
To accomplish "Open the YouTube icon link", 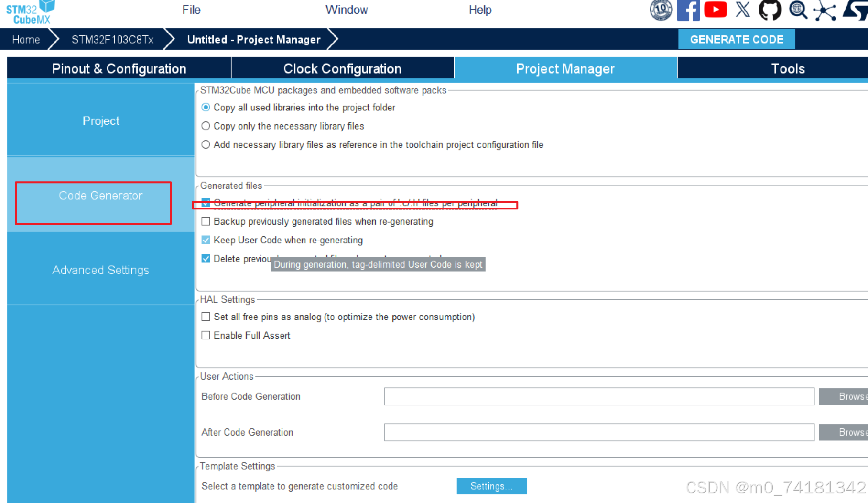I will 716,10.
